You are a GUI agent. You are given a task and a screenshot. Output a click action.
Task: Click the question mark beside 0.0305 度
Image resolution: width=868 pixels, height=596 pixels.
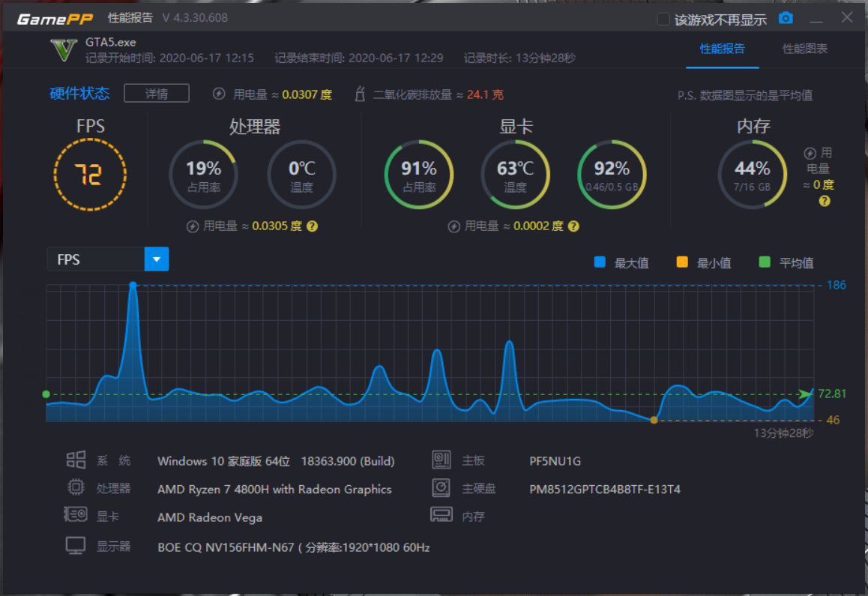click(313, 226)
